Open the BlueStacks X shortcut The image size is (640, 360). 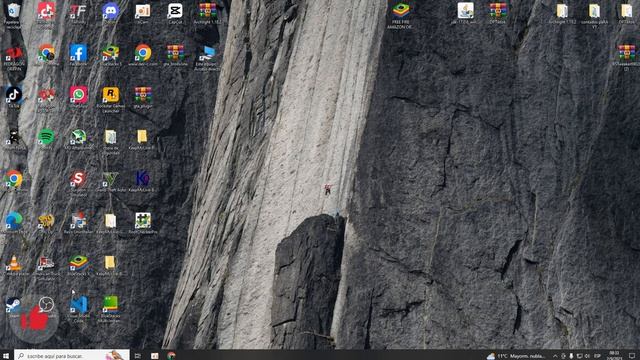point(78,265)
